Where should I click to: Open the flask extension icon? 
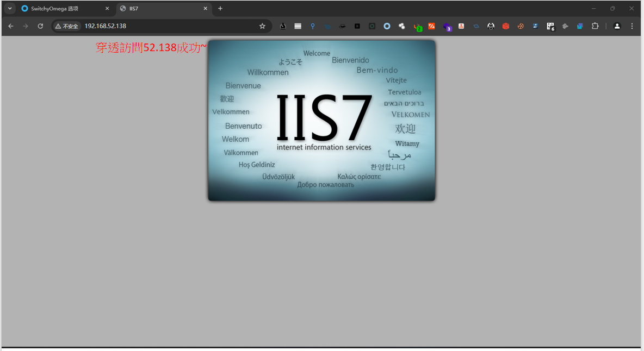[283, 26]
